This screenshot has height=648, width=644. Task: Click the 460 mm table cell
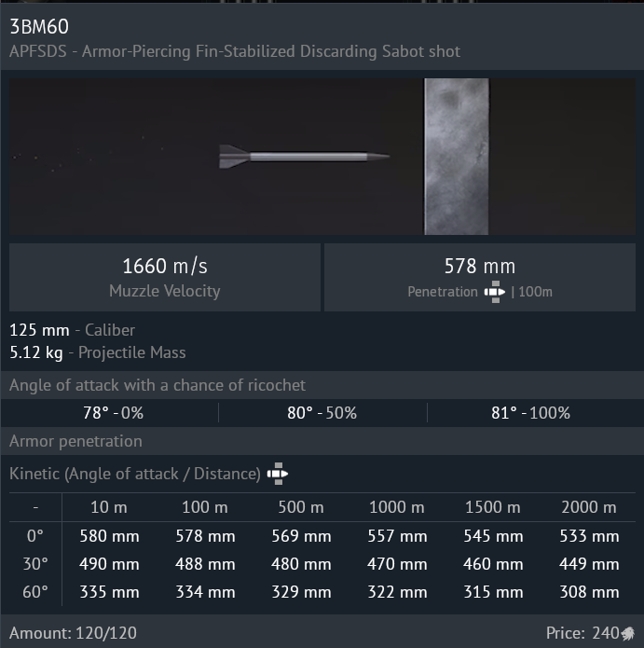[493, 564]
